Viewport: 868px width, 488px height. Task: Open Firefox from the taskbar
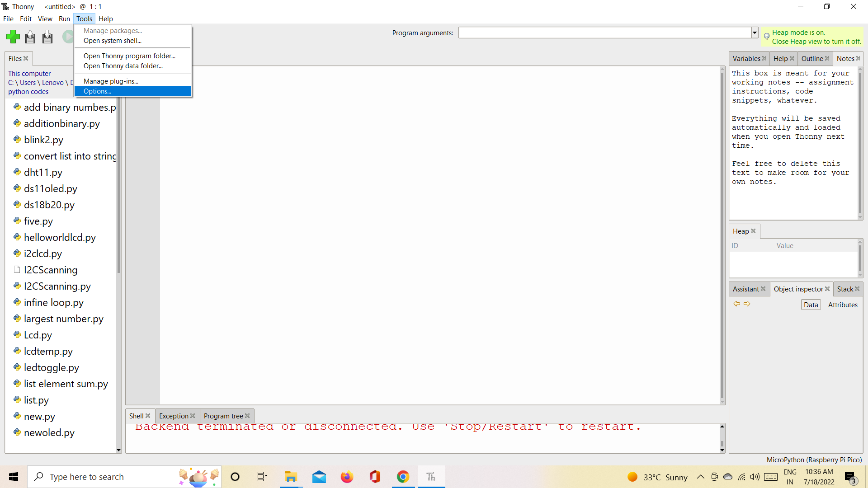(x=347, y=477)
